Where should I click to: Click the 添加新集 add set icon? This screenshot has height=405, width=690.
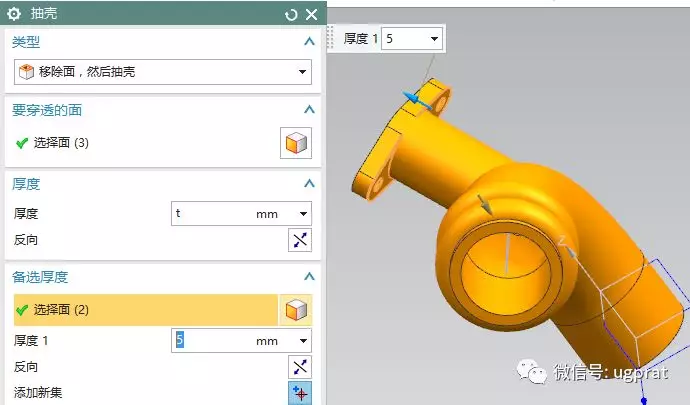(x=300, y=393)
